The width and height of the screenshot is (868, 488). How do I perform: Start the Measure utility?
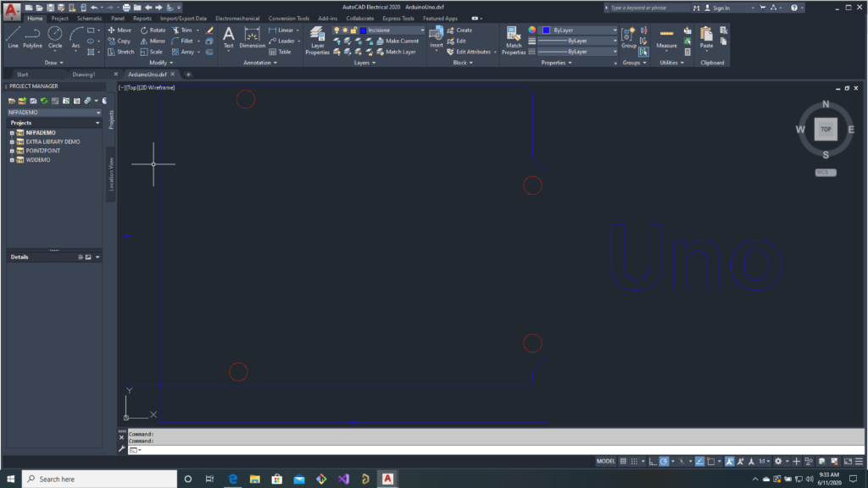tap(666, 37)
